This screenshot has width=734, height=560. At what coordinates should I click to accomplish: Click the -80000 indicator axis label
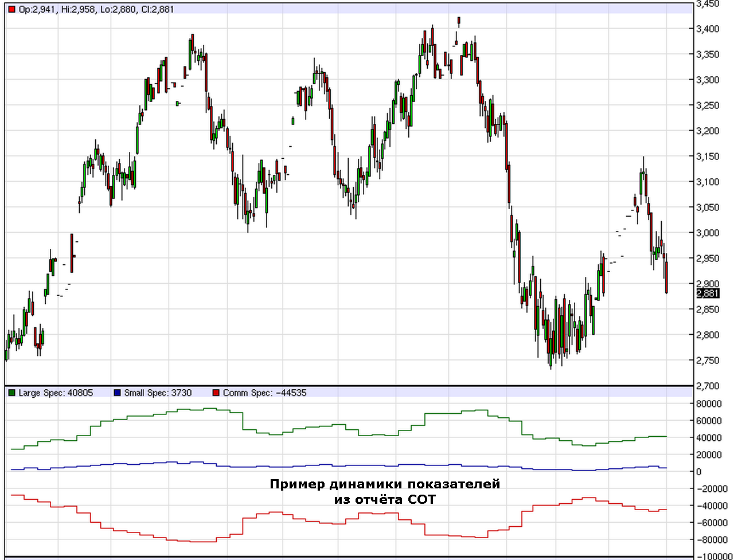click(713, 540)
